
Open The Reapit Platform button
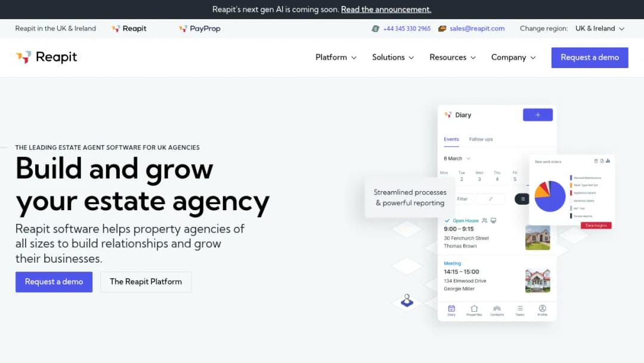[146, 282]
